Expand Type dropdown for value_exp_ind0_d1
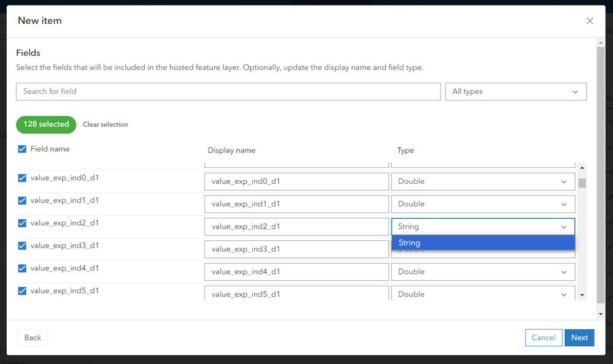 point(483,181)
